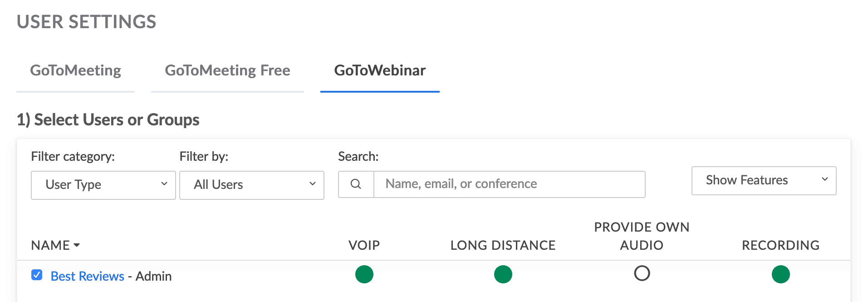Switch to the GoToMeeting Free tab
868x302 pixels.
coord(227,70)
